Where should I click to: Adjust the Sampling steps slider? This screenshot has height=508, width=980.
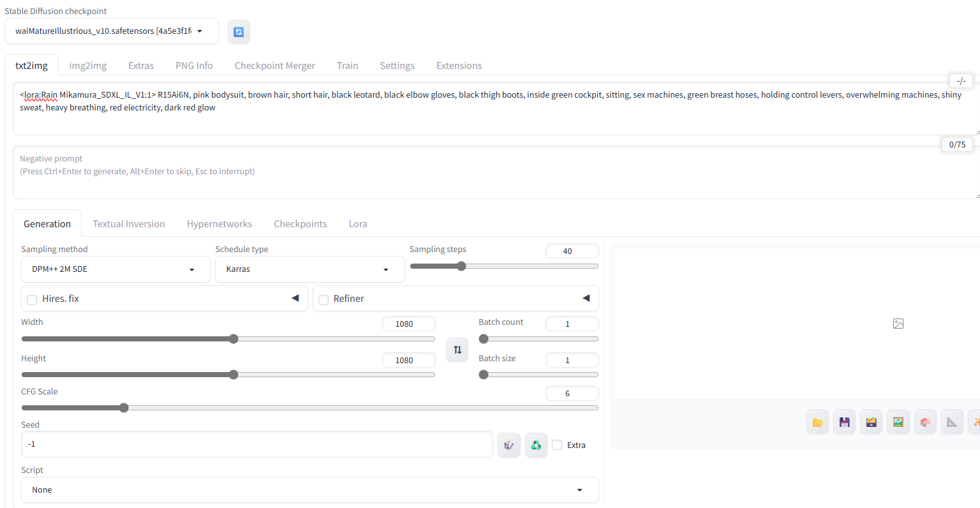coord(504,266)
